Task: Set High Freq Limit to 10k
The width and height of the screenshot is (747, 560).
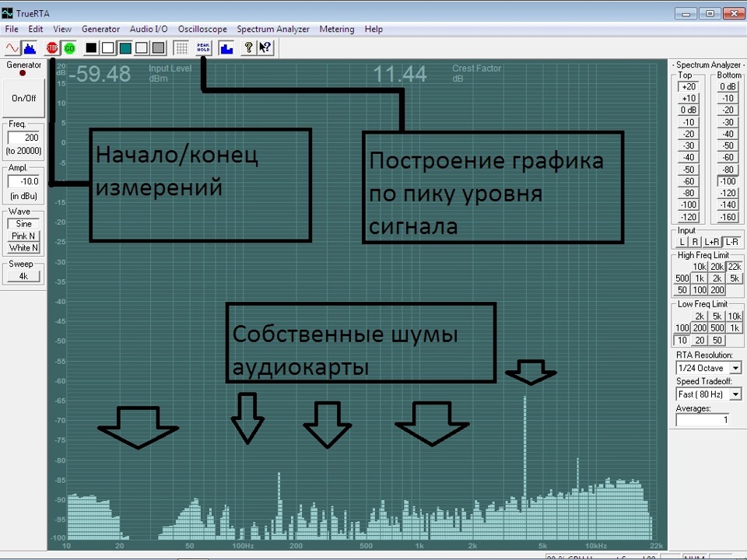Action: [x=700, y=267]
